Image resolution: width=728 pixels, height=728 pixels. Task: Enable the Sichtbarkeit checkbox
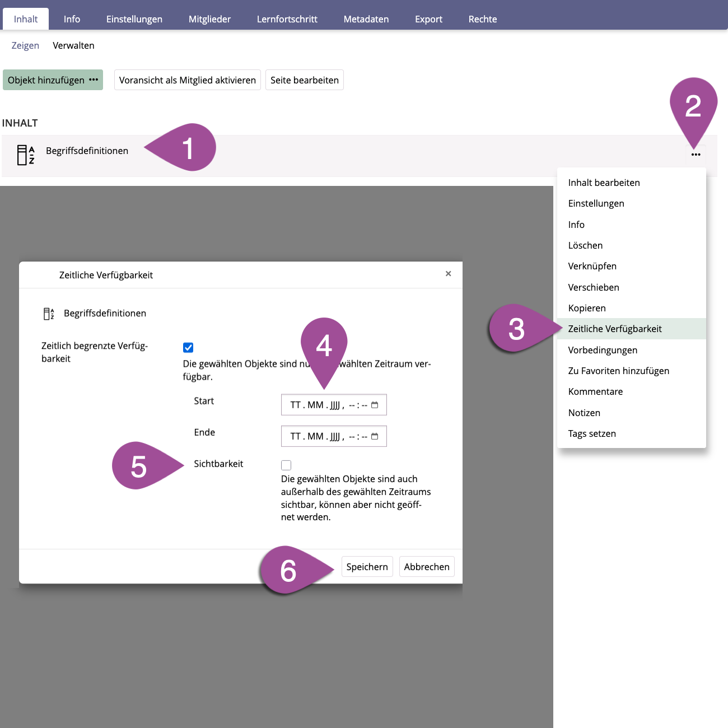(286, 465)
